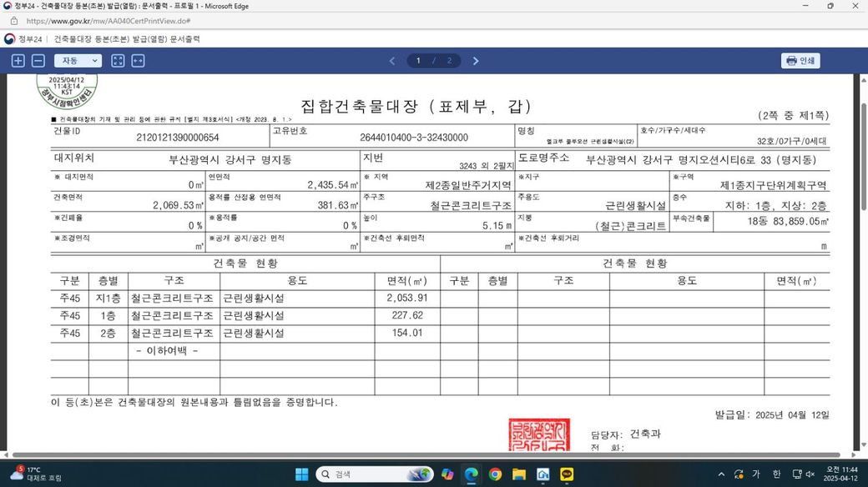Open KakaoTalk from the taskbar
The height and width of the screenshot is (487, 868).
click(x=568, y=474)
